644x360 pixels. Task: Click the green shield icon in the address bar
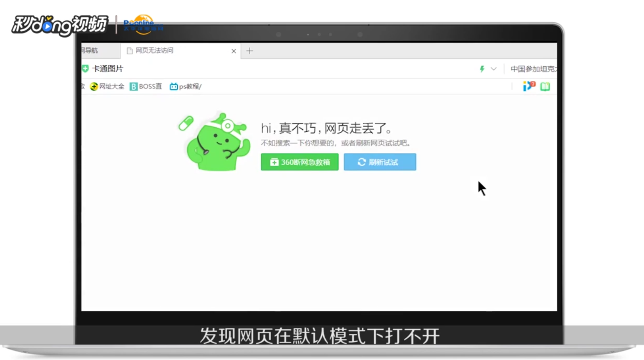85,68
